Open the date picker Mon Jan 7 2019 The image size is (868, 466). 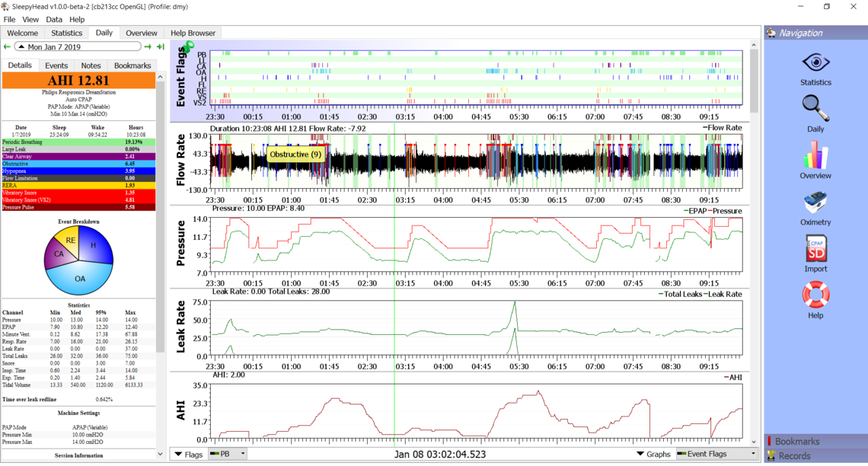pos(78,47)
